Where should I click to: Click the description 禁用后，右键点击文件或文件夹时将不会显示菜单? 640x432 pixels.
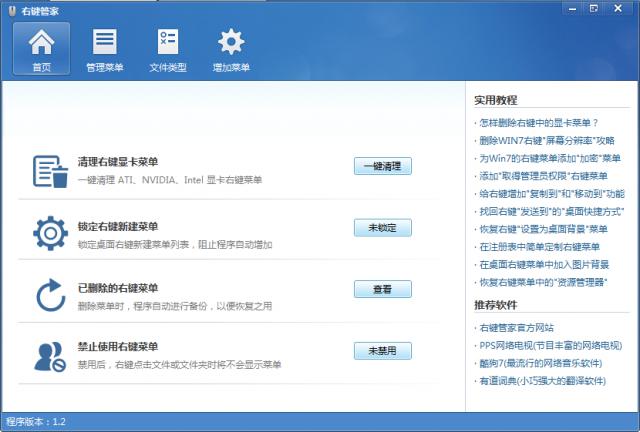pyautogui.click(x=179, y=364)
